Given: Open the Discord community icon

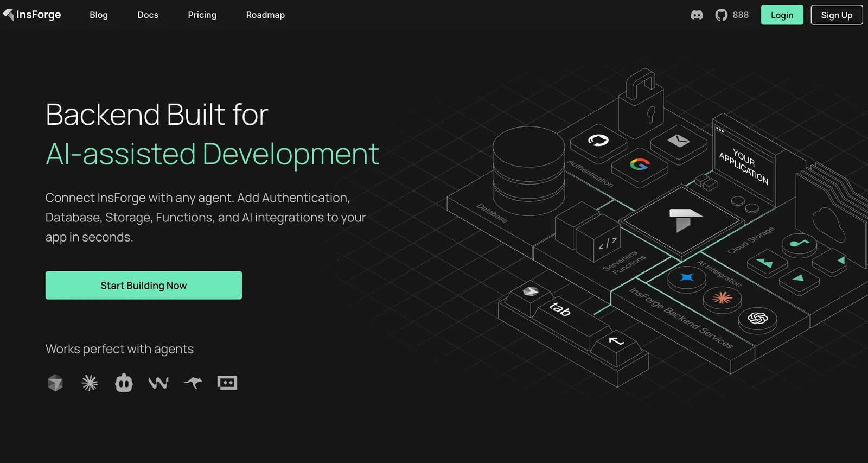Looking at the screenshot, I should point(697,15).
